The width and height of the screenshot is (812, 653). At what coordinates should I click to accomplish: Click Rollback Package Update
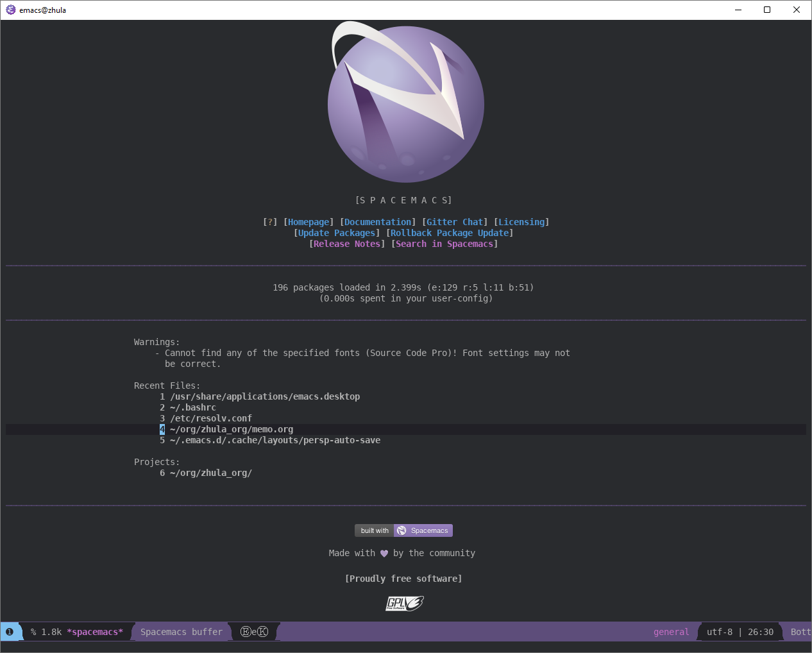[450, 232]
